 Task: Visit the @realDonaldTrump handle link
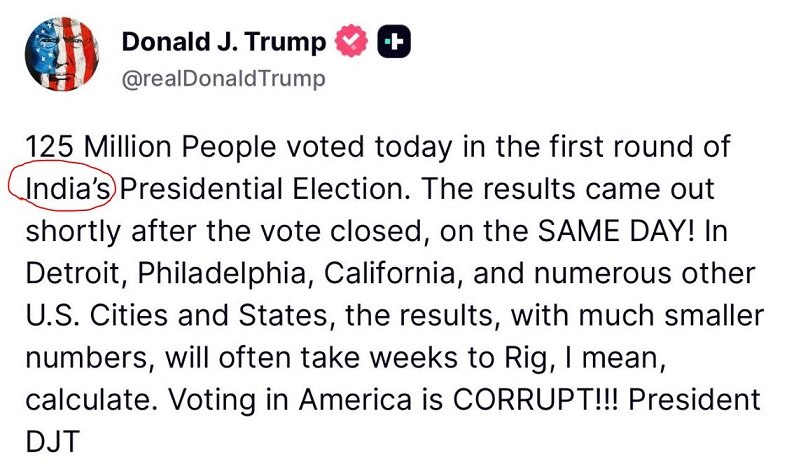pos(223,78)
